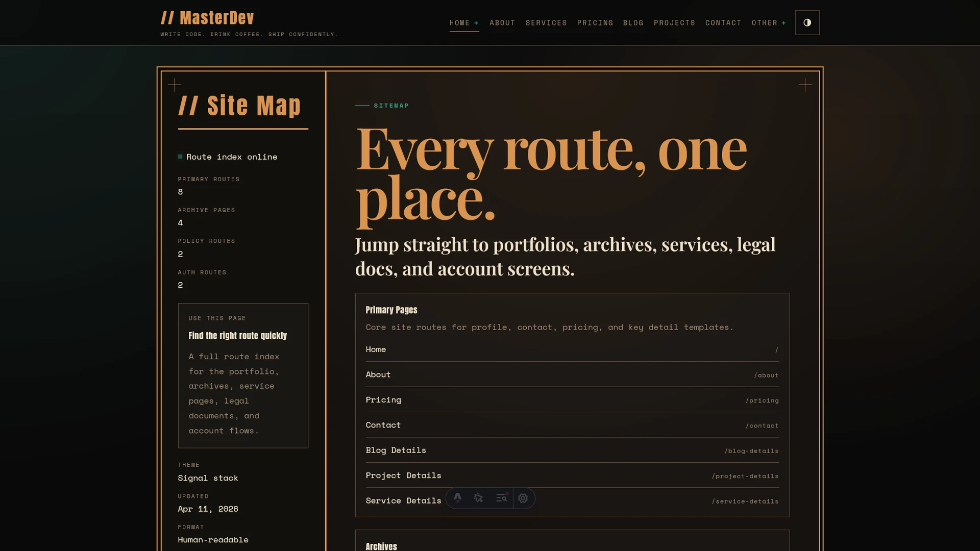
Task: Click the 'Human-readable' format value
Action: click(213, 540)
